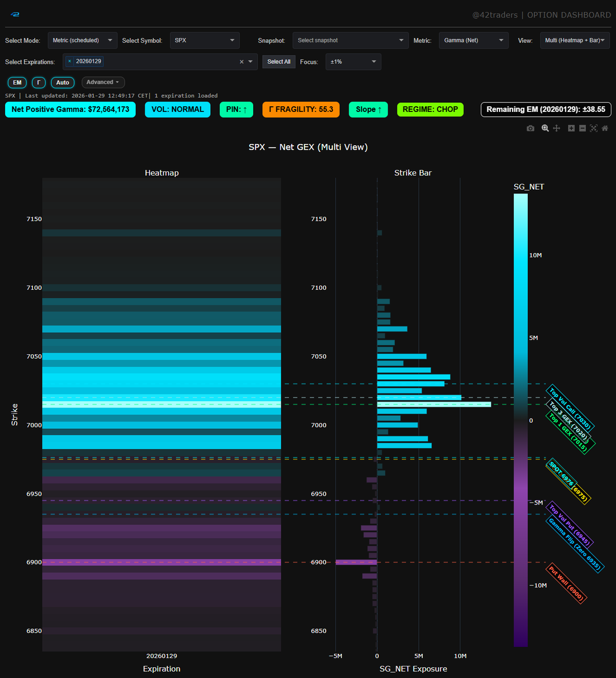
Task: Click the camera icon to download the chart
Action: click(x=531, y=128)
